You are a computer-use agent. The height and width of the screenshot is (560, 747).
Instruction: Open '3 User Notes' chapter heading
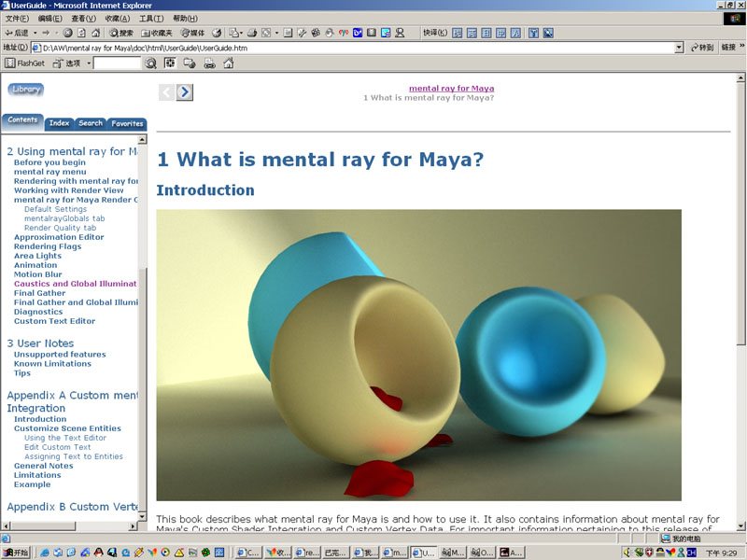pyautogui.click(x=40, y=343)
